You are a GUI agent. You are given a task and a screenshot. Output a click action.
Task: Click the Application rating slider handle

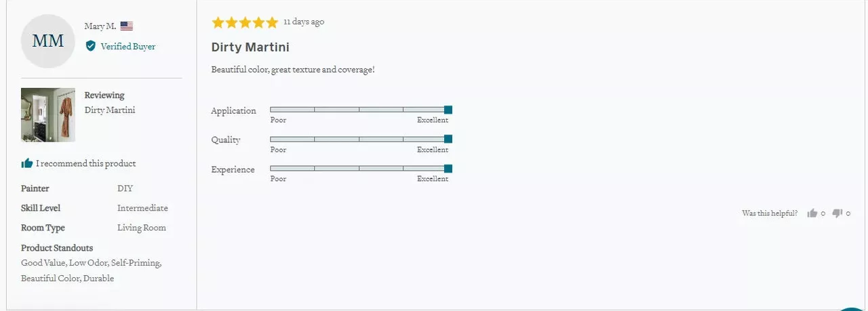click(x=448, y=110)
